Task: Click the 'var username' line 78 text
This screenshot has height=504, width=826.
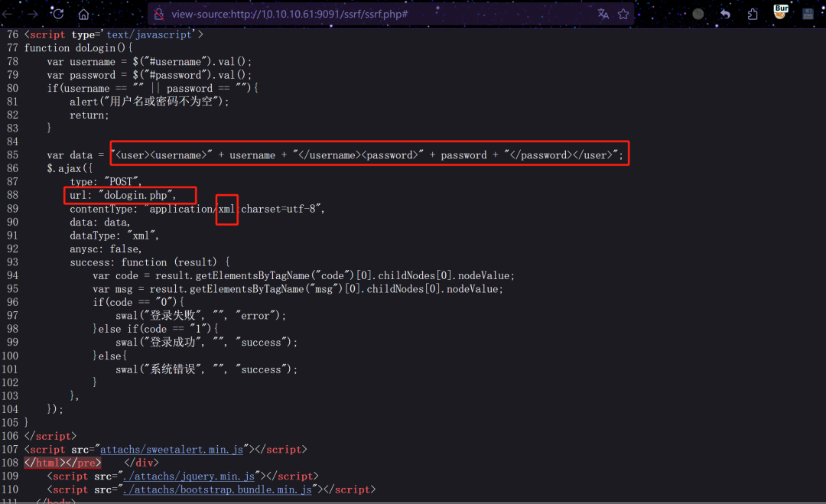Action: pyautogui.click(x=149, y=62)
